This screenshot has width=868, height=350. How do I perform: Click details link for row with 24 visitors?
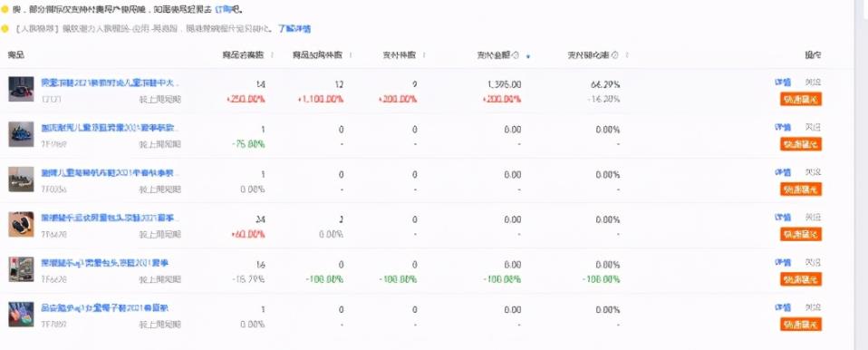[x=783, y=217]
